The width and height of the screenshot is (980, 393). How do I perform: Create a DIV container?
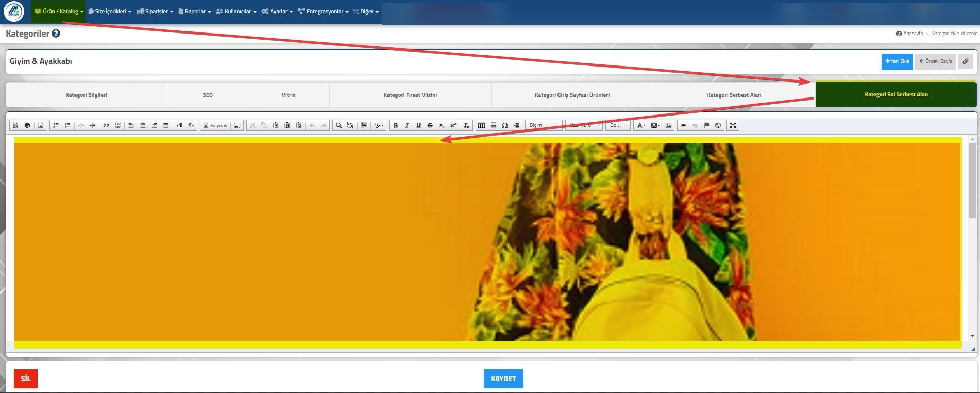pos(118,125)
